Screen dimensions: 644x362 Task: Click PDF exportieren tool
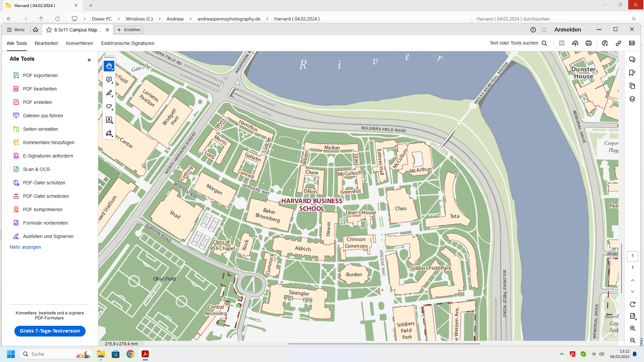click(40, 75)
